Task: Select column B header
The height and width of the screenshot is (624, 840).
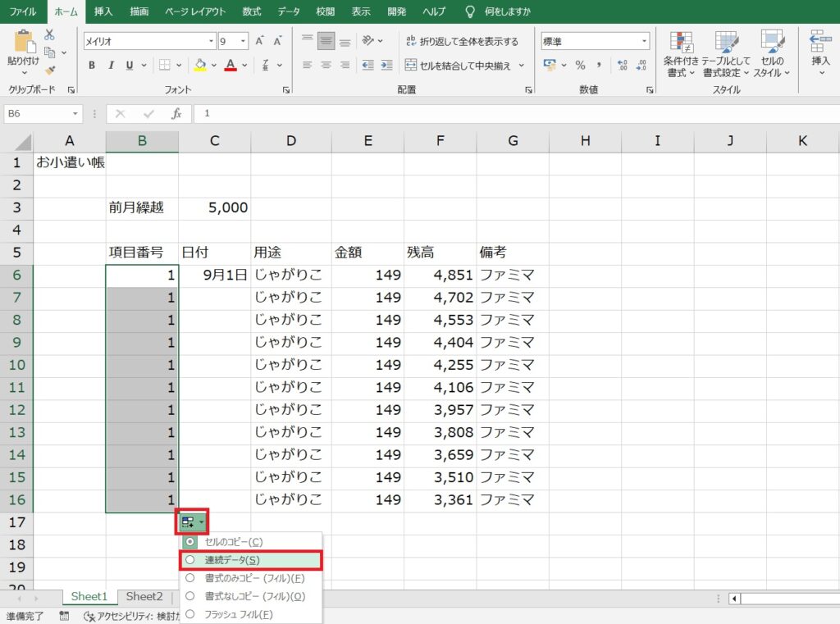Action: [x=142, y=141]
